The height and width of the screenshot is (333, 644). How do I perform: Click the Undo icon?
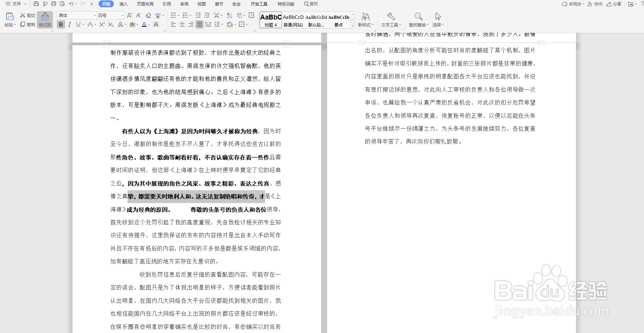(71, 4)
